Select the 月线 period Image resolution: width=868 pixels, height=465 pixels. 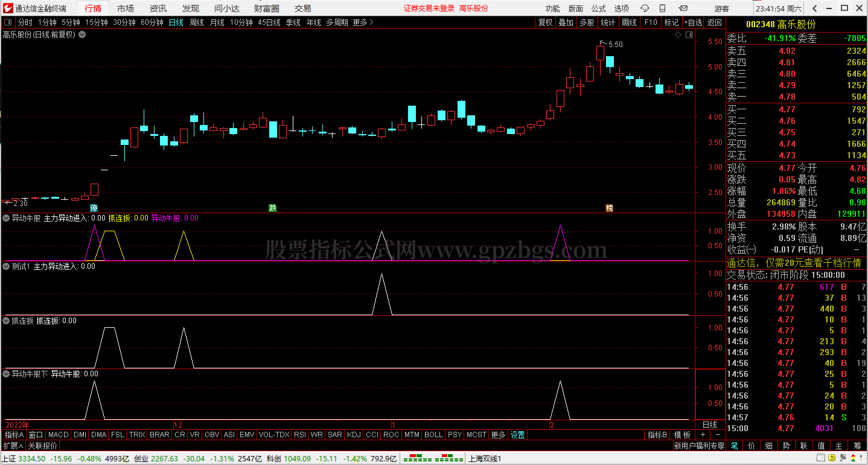pyautogui.click(x=217, y=22)
